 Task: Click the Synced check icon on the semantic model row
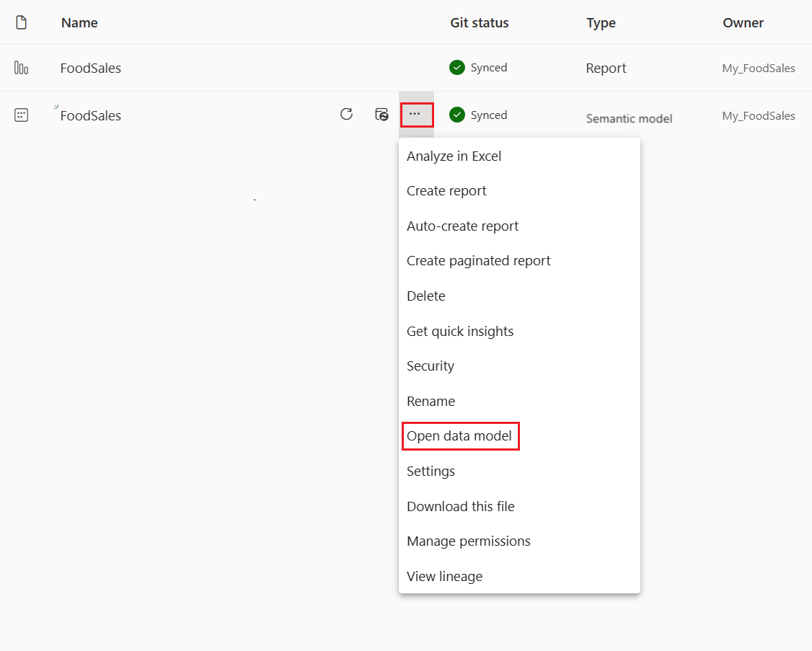(x=456, y=115)
